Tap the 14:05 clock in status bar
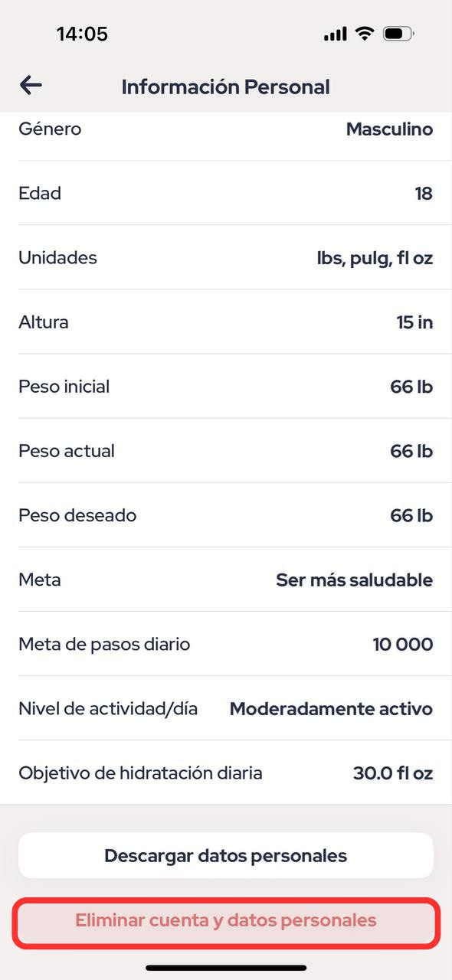Image resolution: width=452 pixels, height=980 pixels. coord(82,34)
